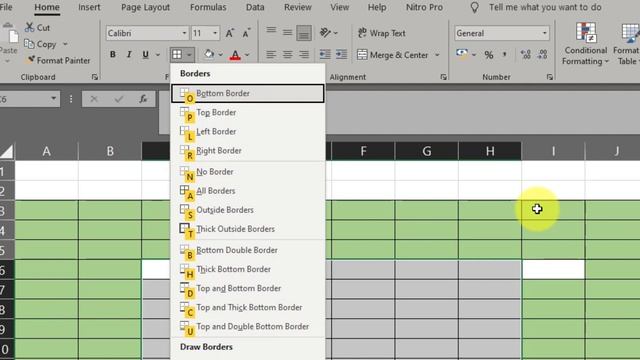Image resolution: width=640 pixels, height=360 pixels.
Task: Click Merge & Center
Action: (393, 55)
